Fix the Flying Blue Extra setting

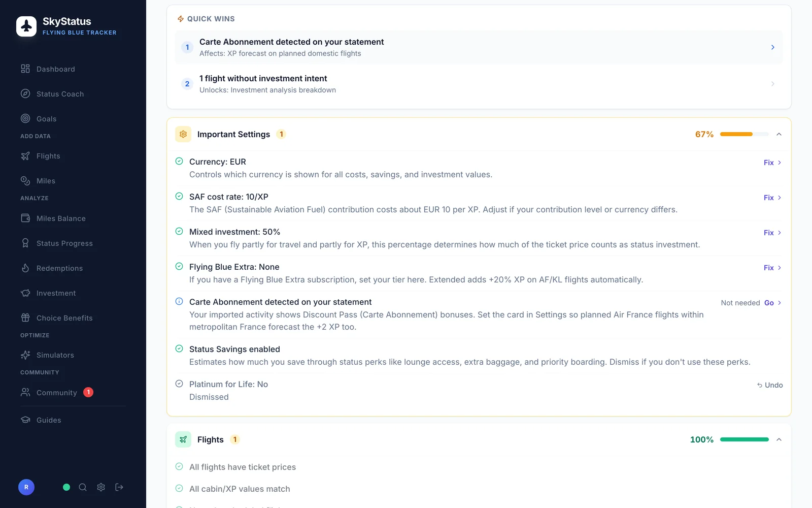point(772,268)
